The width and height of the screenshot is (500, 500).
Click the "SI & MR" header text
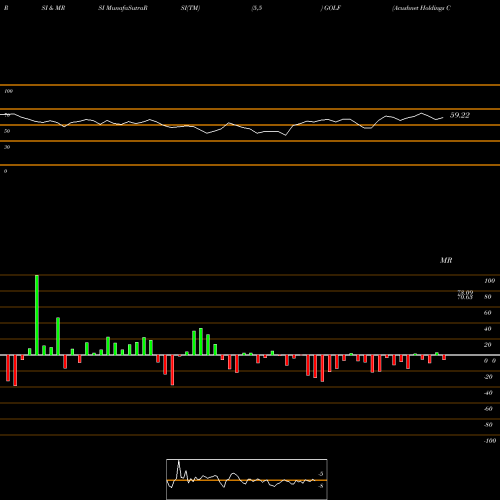click(x=53, y=8)
